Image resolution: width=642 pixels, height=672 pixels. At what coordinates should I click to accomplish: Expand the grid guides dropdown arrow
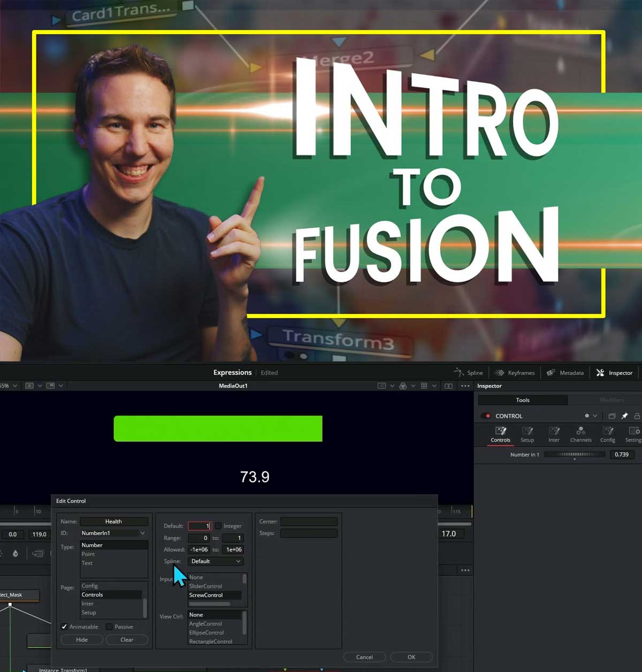tap(434, 385)
